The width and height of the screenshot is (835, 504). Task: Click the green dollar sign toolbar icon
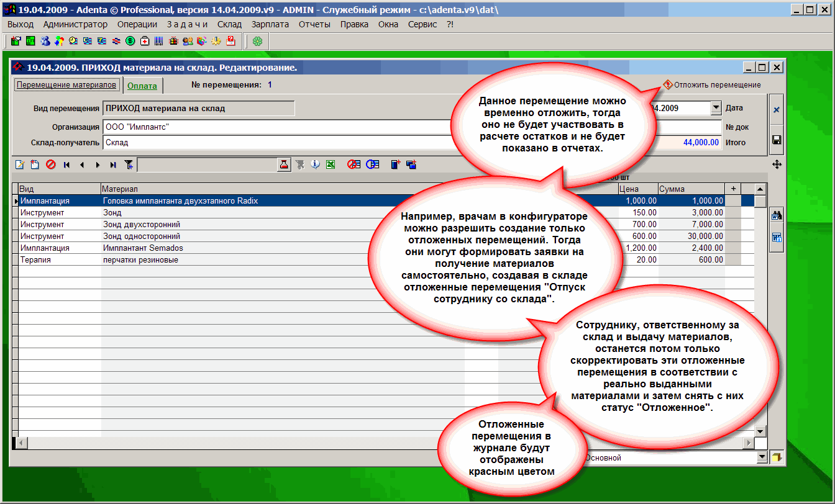(130, 42)
